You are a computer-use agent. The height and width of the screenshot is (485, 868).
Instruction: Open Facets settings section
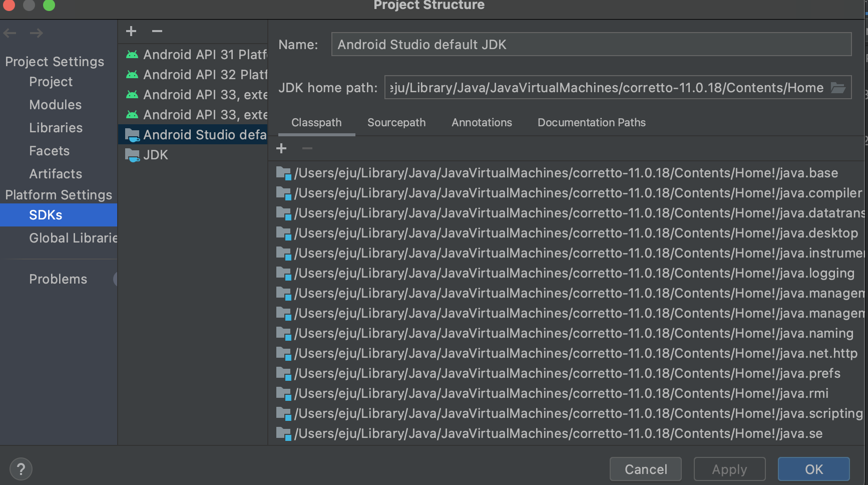pos(49,151)
